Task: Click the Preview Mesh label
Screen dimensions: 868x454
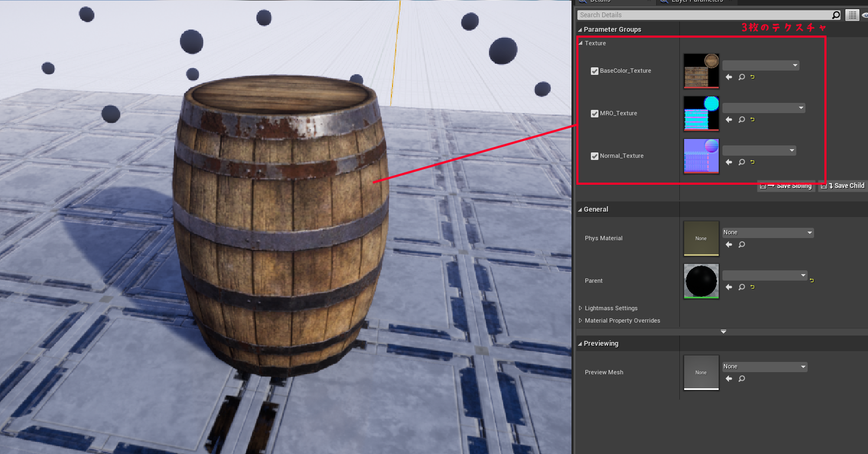Action: [604, 372]
